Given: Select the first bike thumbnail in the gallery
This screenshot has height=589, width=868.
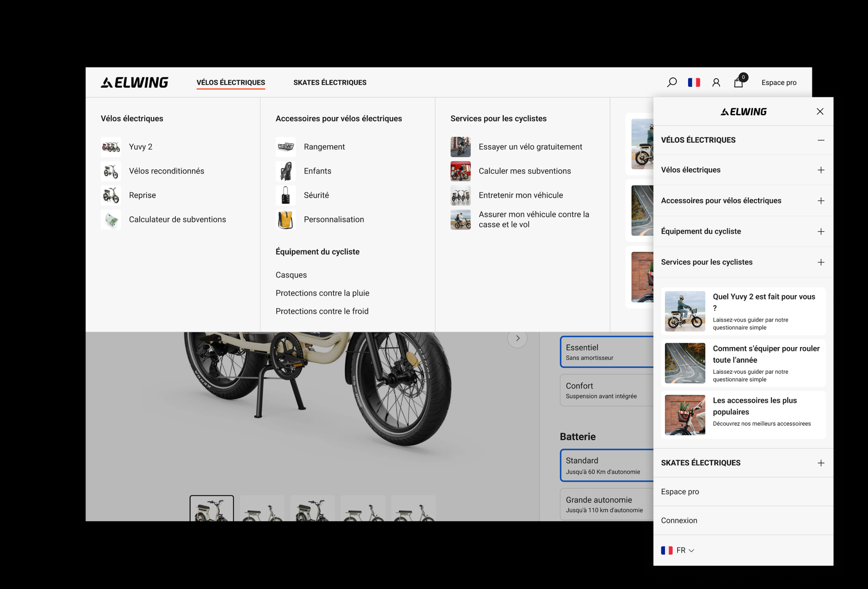Looking at the screenshot, I should tap(212, 508).
